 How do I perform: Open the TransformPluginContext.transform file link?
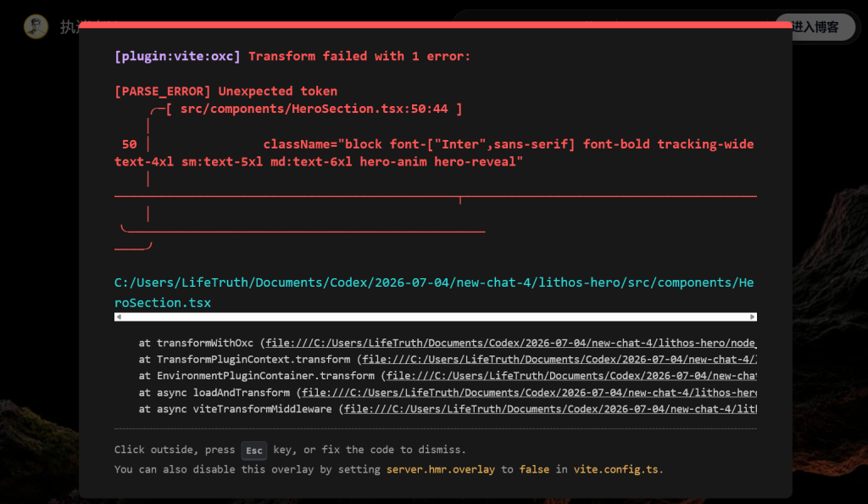click(559, 360)
